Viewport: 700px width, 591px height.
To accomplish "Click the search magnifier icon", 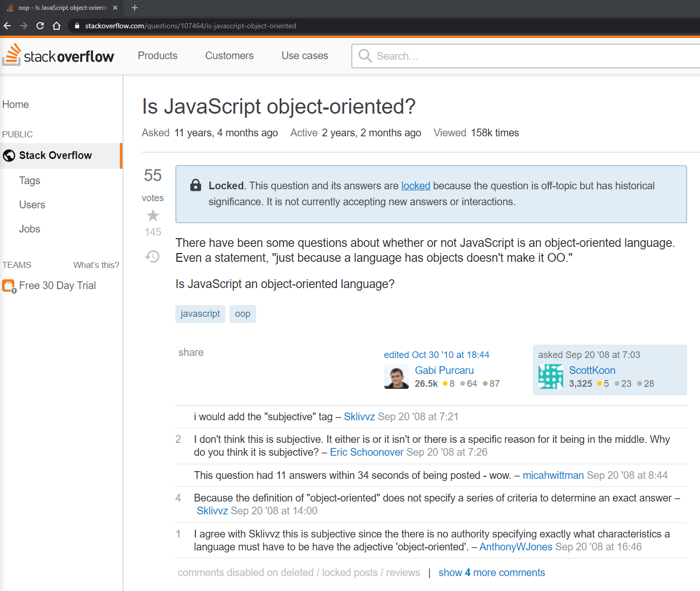I will (365, 56).
